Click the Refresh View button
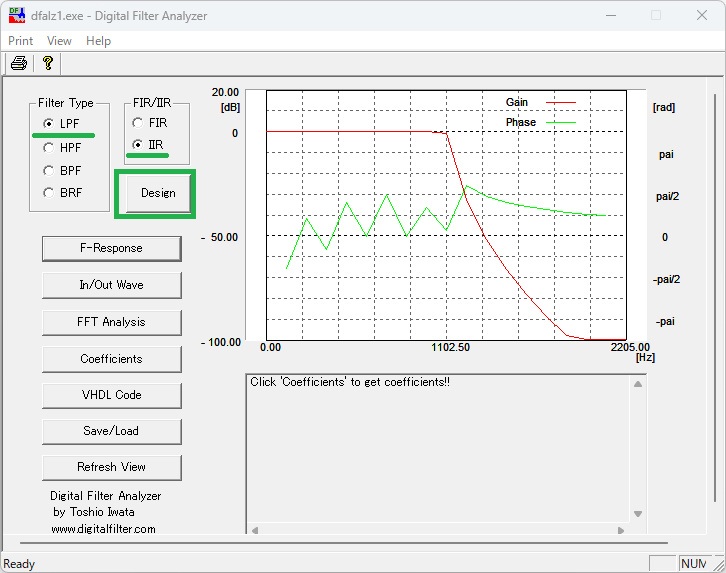 coord(111,467)
